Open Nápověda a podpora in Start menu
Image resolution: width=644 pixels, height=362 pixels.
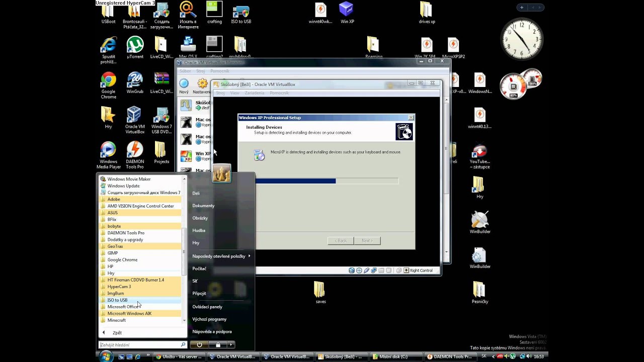coord(212,332)
